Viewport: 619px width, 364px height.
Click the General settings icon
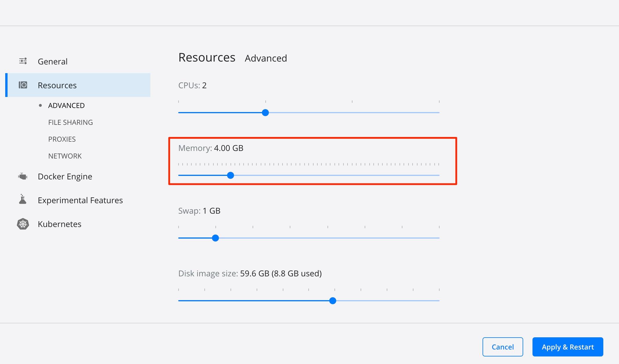[24, 61]
